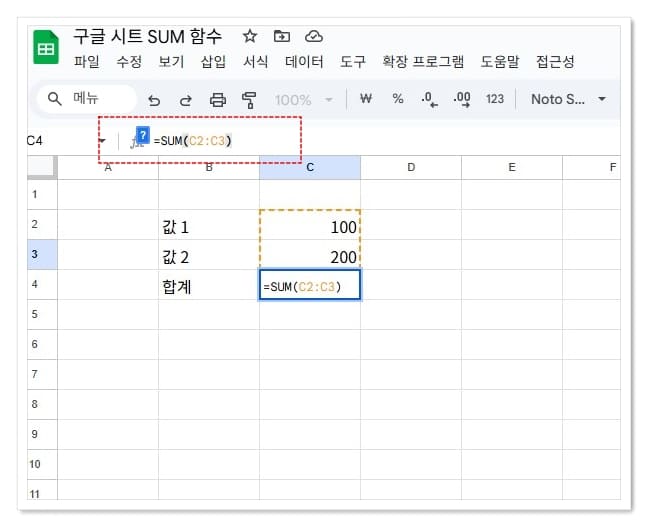648x527 pixels.
Task: Click cell with value 100
Action: [310, 224]
